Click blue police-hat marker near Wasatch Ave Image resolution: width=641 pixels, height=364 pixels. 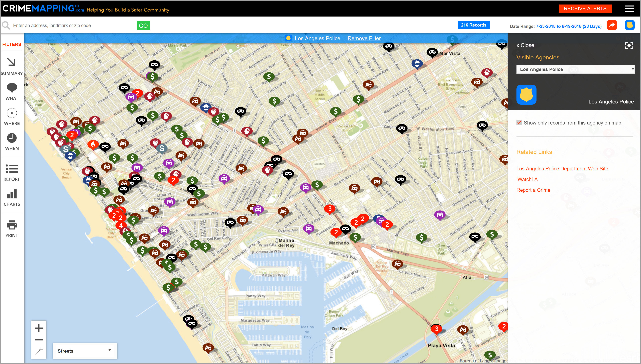pos(417,64)
